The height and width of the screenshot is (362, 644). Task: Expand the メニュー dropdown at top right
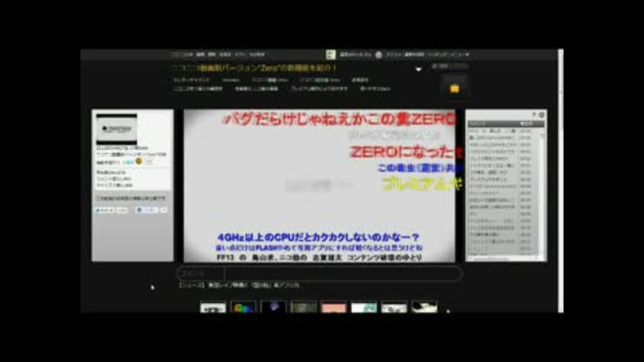click(x=460, y=54)
